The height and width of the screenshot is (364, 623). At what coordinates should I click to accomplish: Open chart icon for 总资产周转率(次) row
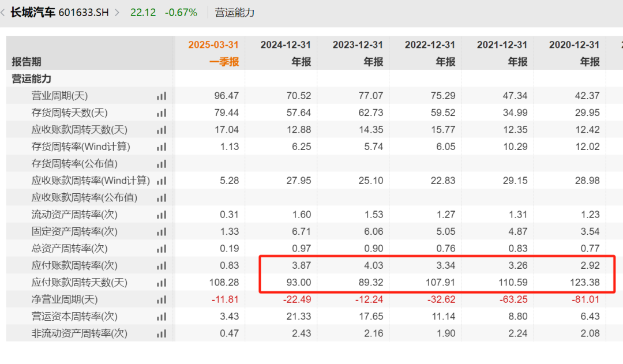(x=162, y=249)
